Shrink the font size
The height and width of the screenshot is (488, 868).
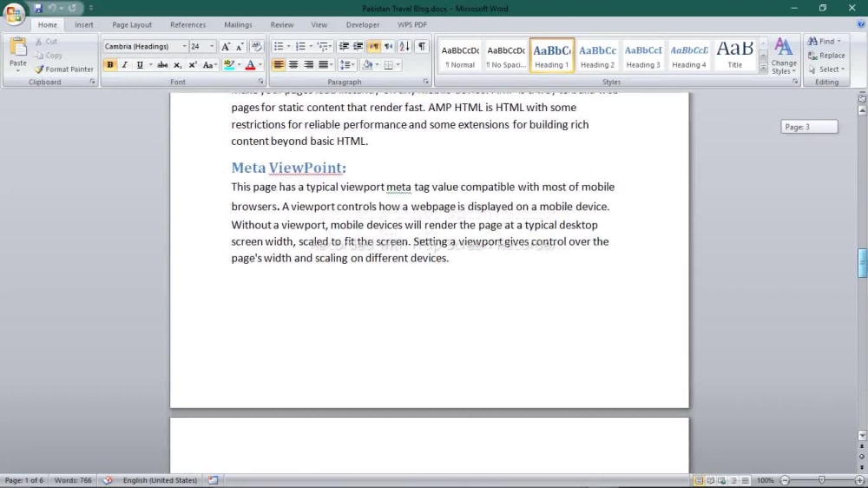tap(240, 47)
